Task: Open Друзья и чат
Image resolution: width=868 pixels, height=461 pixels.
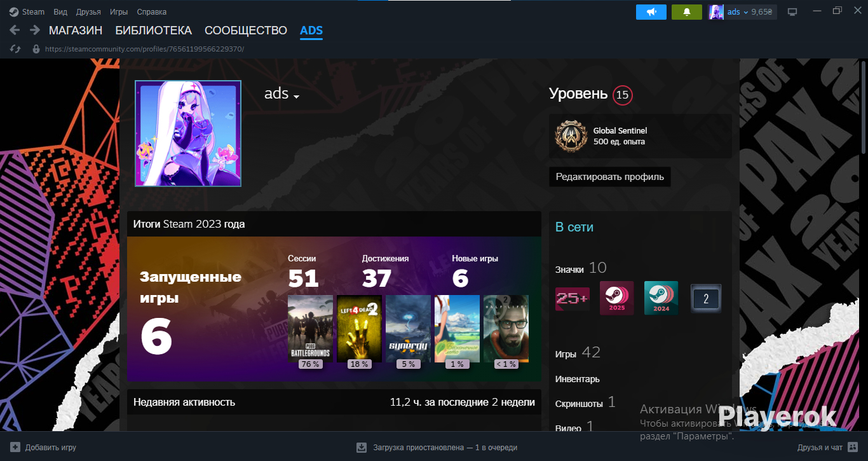Action: 820,448
